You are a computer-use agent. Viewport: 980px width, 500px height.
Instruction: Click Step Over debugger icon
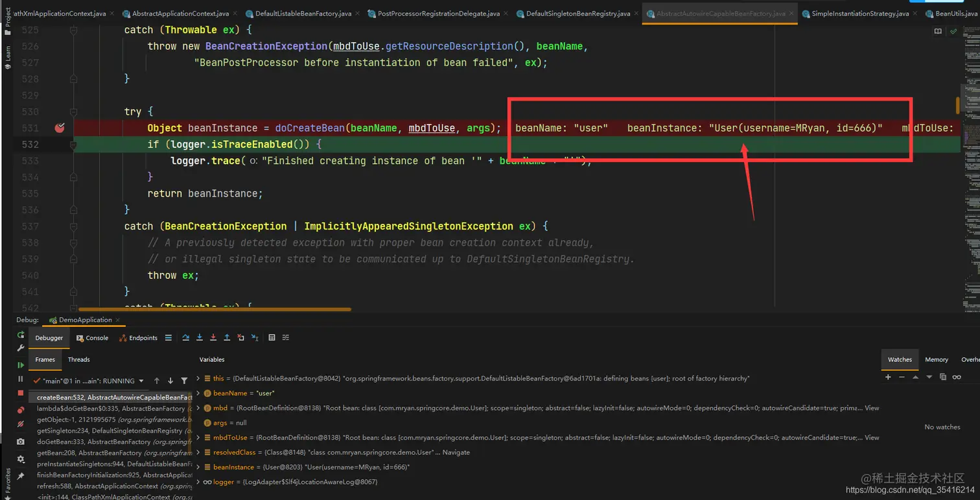186,338
